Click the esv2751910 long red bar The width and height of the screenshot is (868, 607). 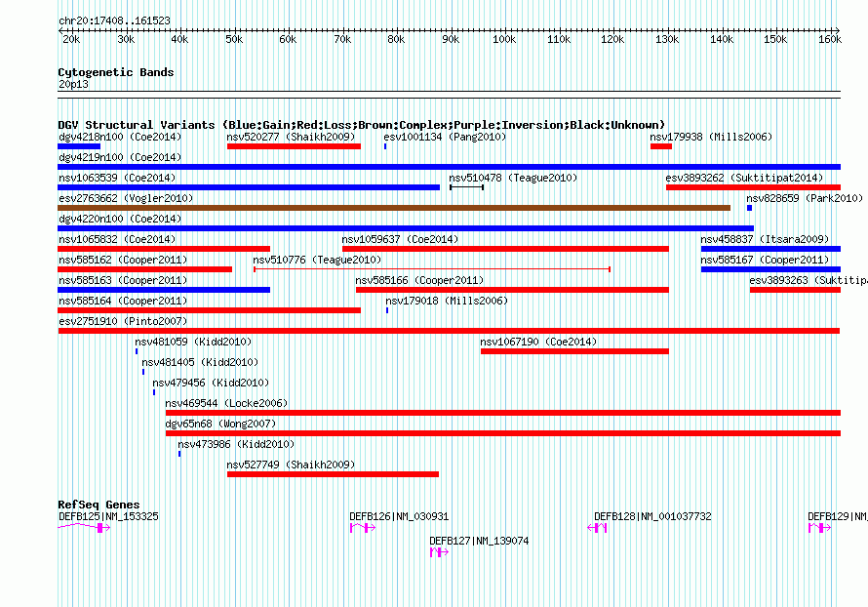click(449, 331)
